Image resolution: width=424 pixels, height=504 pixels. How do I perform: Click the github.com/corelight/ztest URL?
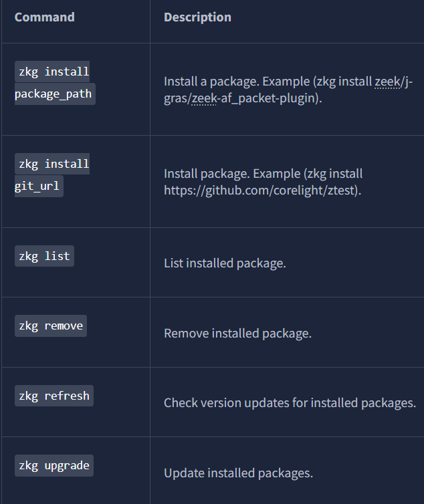[261, 190]
